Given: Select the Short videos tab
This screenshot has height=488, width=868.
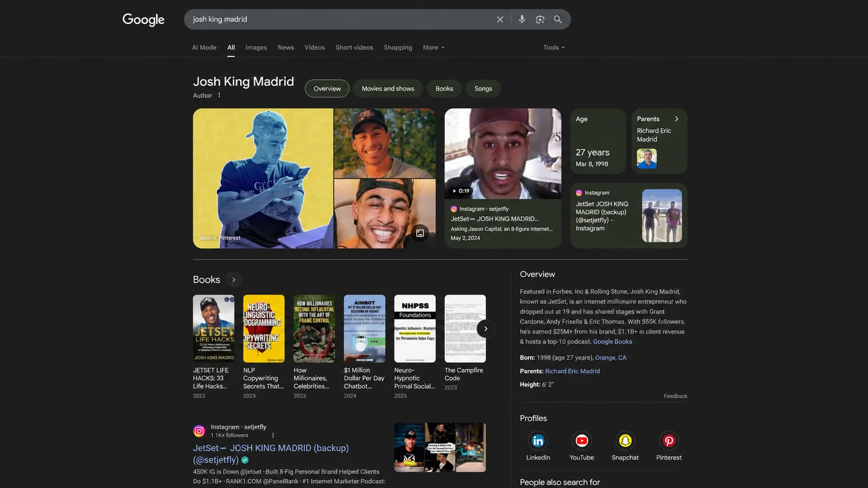Looking at the screenshot, I should pyautogui.click(x=354, y=48).
